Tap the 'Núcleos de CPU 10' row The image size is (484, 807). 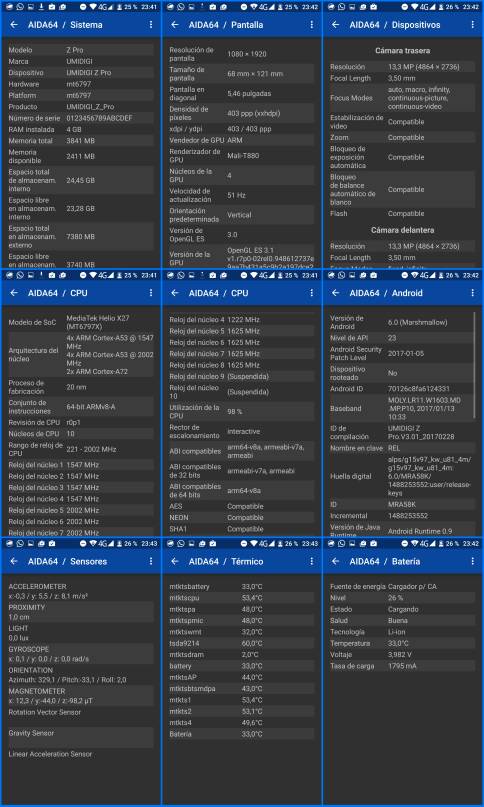coord(81,434)
